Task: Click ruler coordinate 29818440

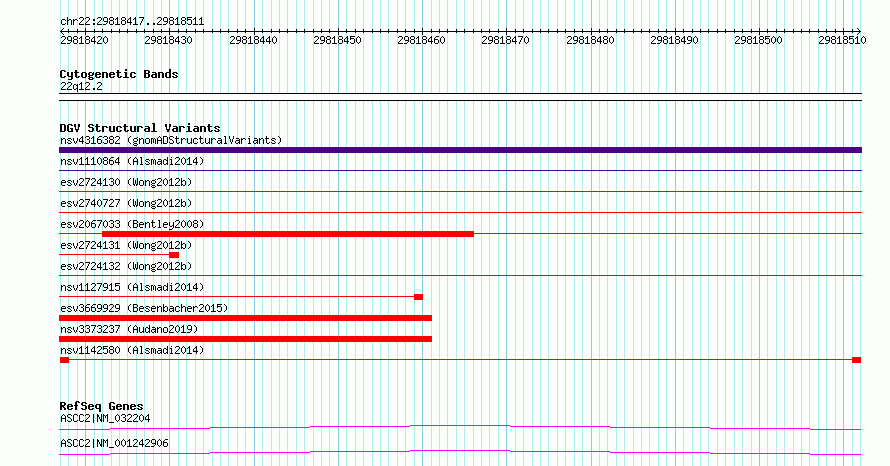Action: (253, 40)
